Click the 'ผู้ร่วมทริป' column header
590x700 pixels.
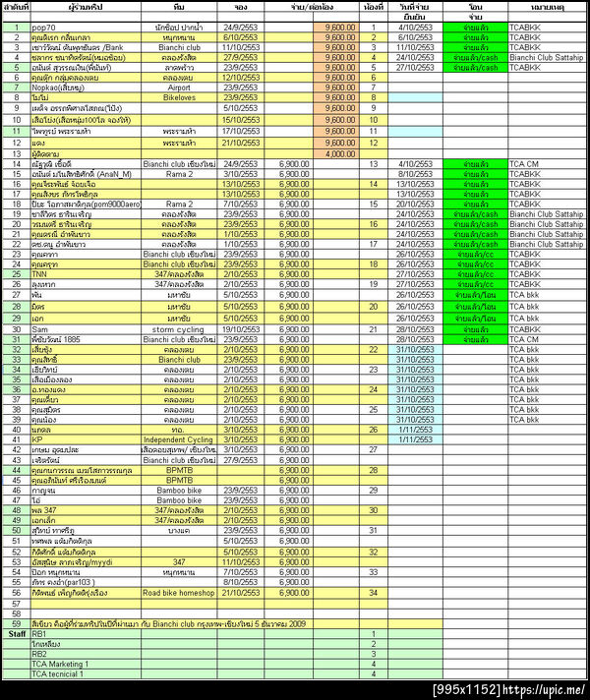tap(86, 7)
